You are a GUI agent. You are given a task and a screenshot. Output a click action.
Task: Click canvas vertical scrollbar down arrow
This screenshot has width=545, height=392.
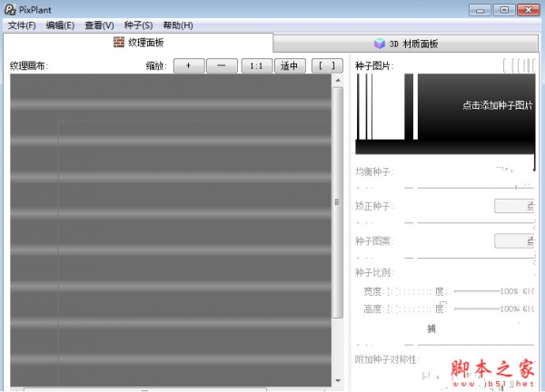(x=338, y=380)
